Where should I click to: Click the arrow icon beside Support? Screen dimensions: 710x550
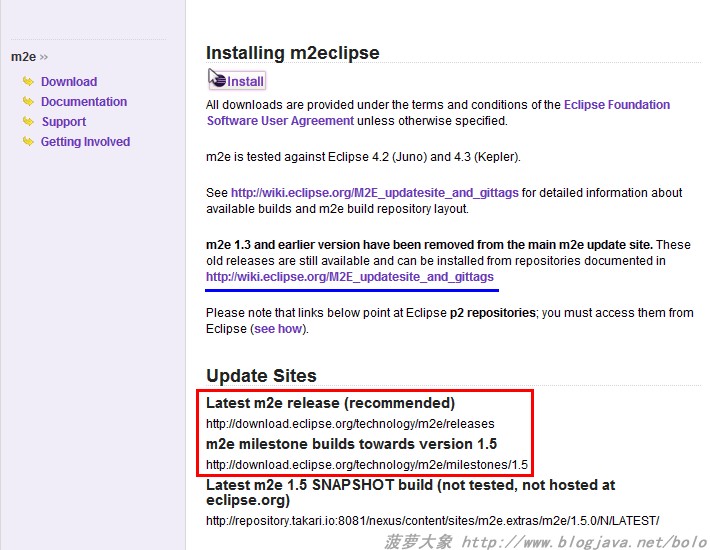pyautogui.click(x=28, y=121)
